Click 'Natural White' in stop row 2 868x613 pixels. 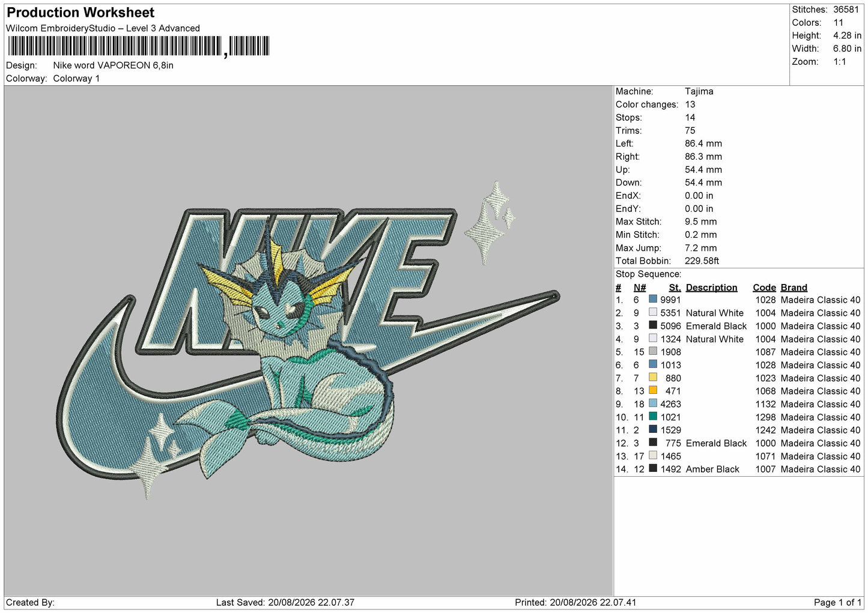point(715,313)
